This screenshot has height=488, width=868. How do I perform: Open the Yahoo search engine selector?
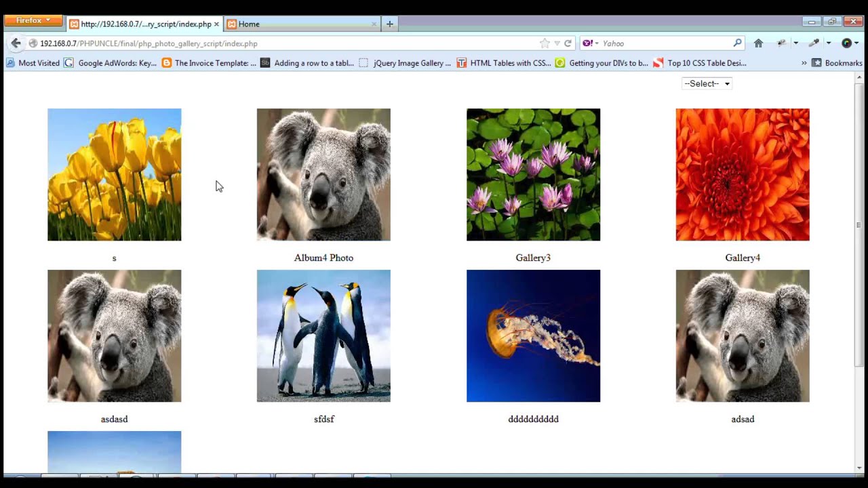(591, 43)
